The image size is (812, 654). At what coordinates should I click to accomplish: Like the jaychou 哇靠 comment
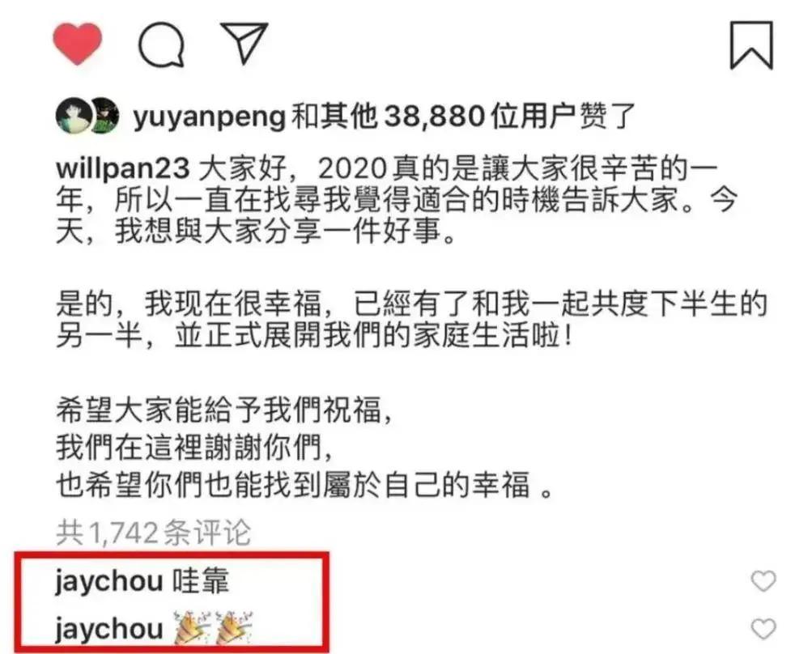763,581
